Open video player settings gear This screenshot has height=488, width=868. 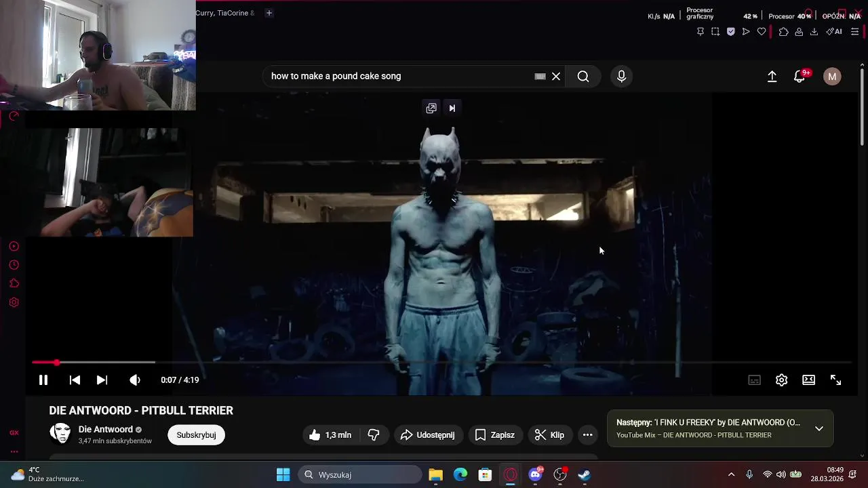(x=781, y=380)
